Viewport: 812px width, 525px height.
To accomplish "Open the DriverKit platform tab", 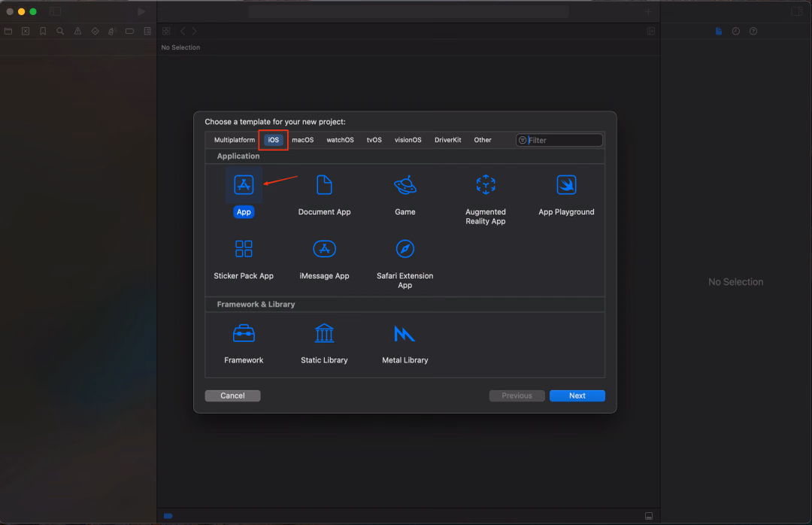I will [447, 140].
